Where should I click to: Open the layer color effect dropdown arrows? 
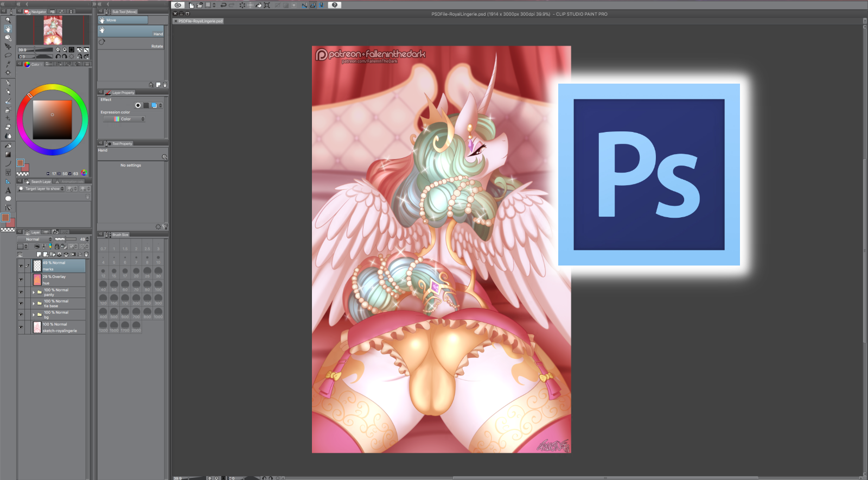point(160,105)
